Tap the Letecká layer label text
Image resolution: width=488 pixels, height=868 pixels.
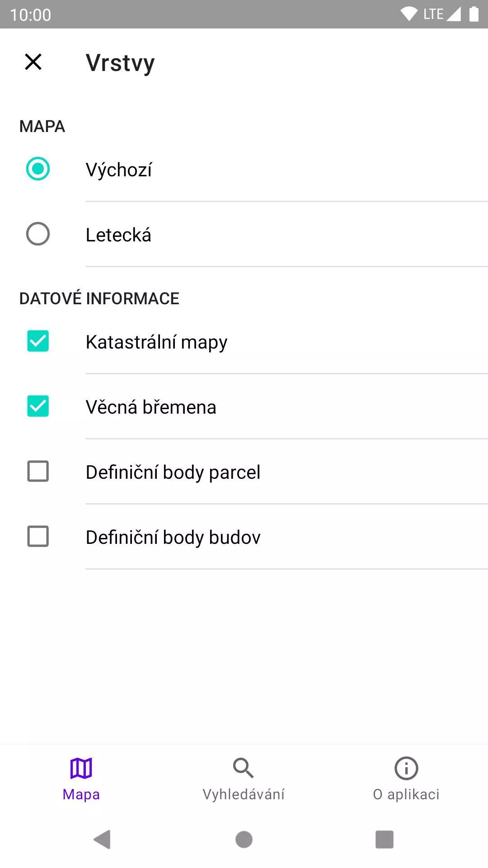pyautogui.click(x=118, y=235)
